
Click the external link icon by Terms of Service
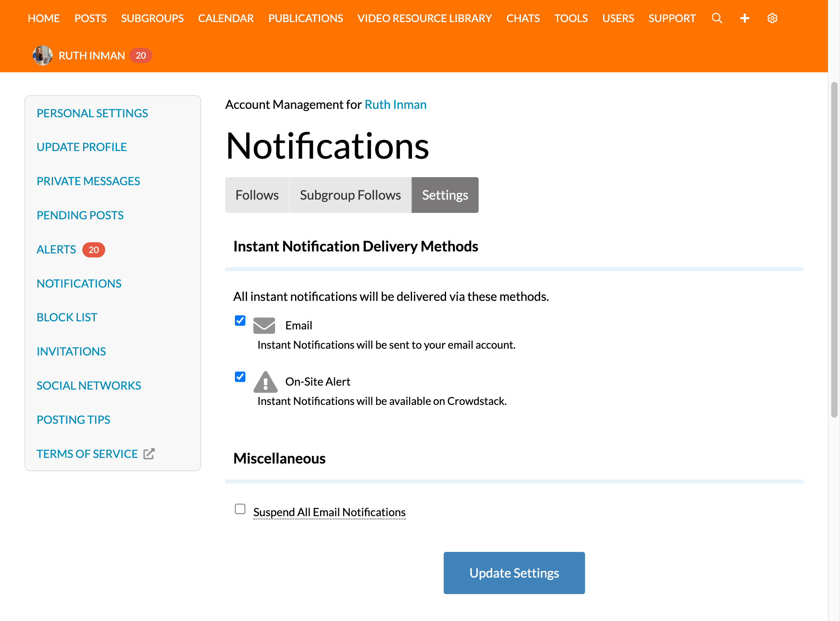coord(149,453)
